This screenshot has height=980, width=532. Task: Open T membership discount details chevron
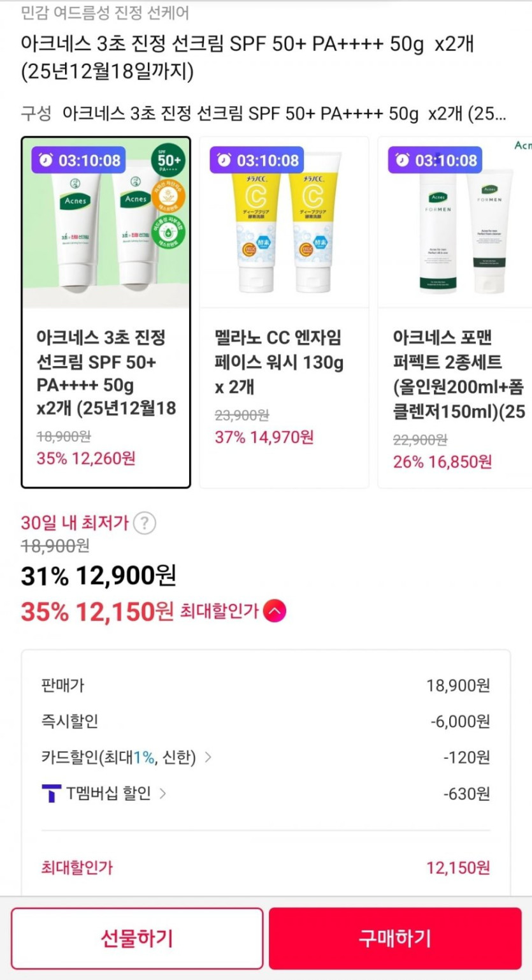[x=162, y=794]
